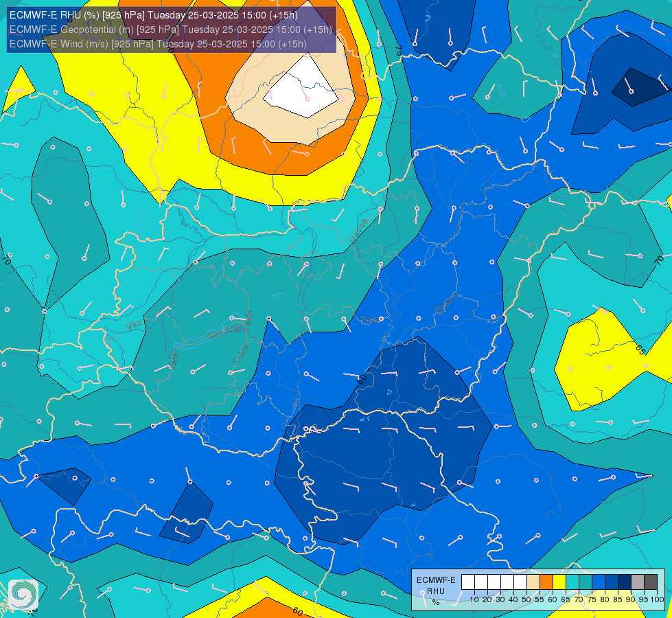This screenshot has width=672, height=618.
Task: Pick the orange 55–60 legend swatch
Action: point(546,582)
